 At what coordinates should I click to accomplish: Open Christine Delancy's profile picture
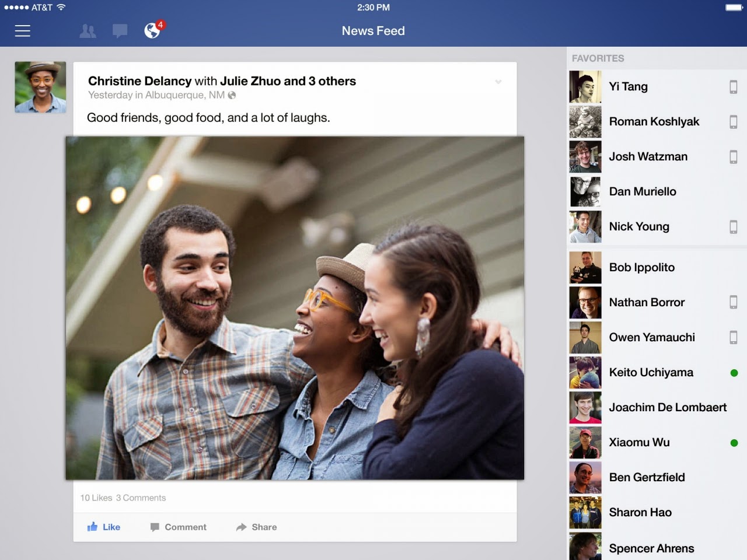(40, 86)
